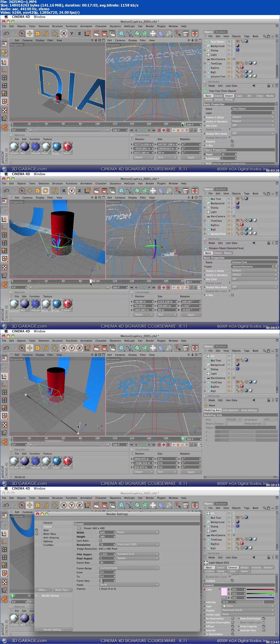In MotionGraphics_0004 window, click Apply in Coordinates

point(191,157)
